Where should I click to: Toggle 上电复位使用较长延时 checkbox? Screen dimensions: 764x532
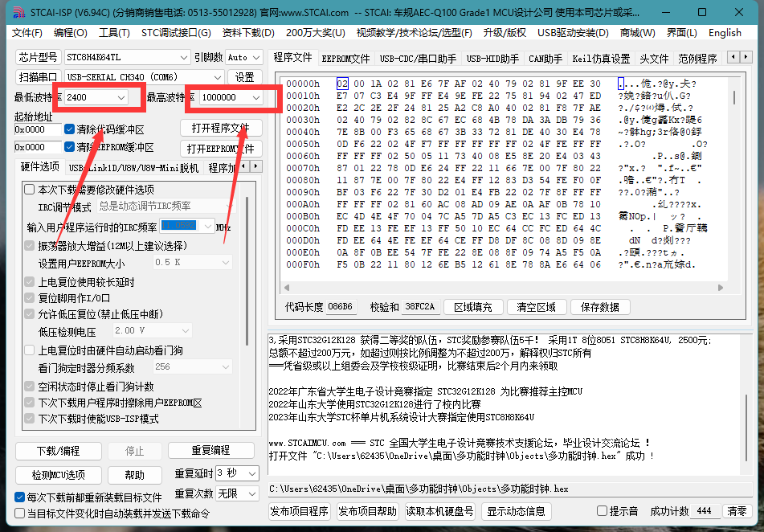click(30, 282)
